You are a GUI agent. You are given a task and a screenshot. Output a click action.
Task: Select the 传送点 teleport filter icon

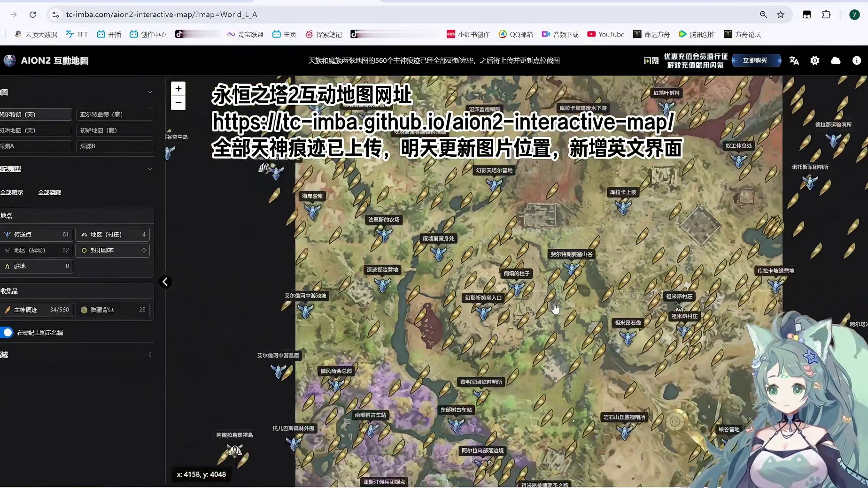(x=8, y=235)
